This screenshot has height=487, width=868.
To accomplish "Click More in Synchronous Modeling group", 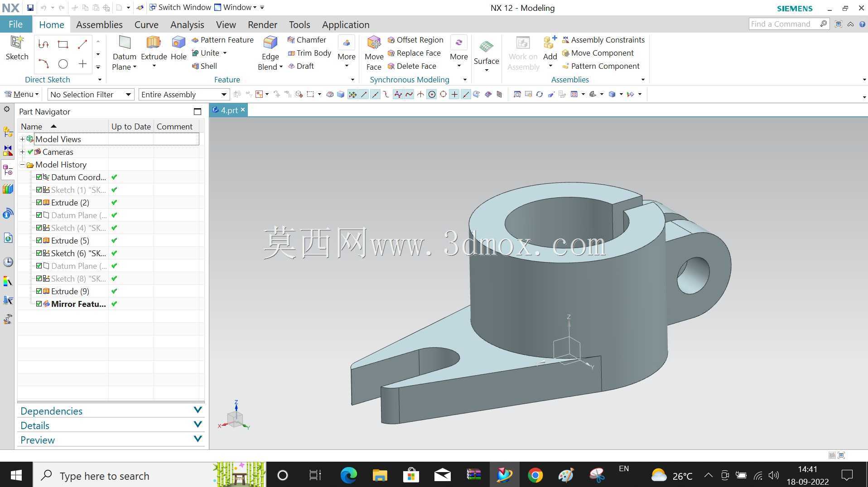I will 458,52.
